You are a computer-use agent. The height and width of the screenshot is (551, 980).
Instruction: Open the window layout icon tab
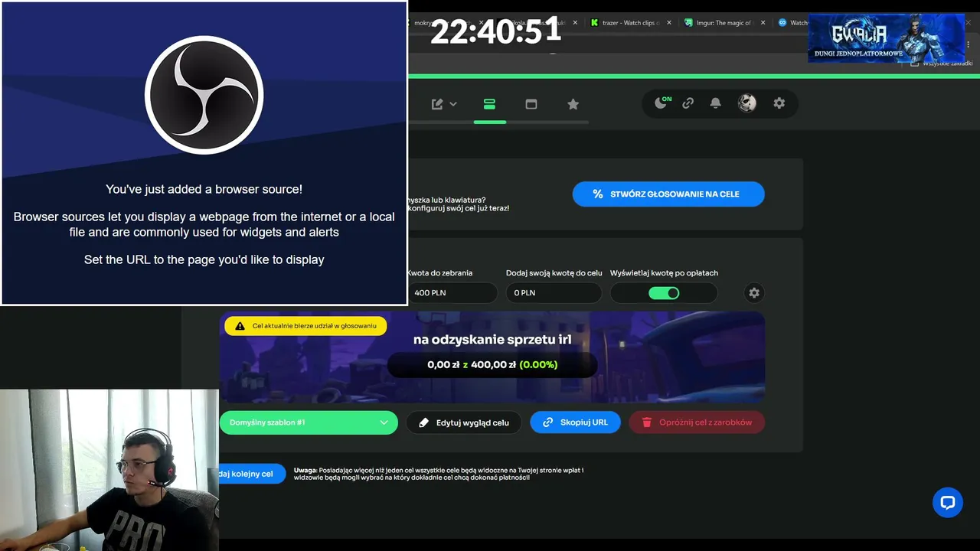(531, 104)
